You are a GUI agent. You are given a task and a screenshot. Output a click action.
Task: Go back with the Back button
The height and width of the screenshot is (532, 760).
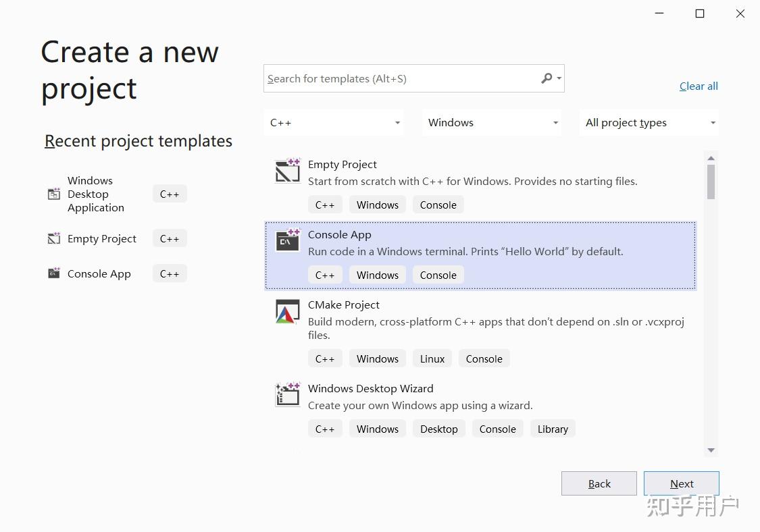pyautogui.click(x=599, y=483)
